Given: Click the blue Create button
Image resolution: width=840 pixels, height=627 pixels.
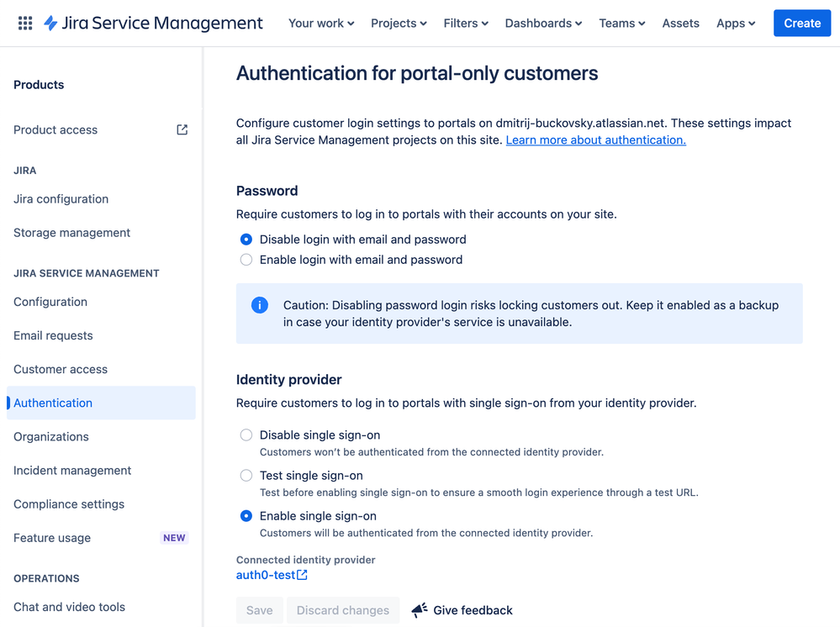Looking at the screenshot, I should coord(802,23).
